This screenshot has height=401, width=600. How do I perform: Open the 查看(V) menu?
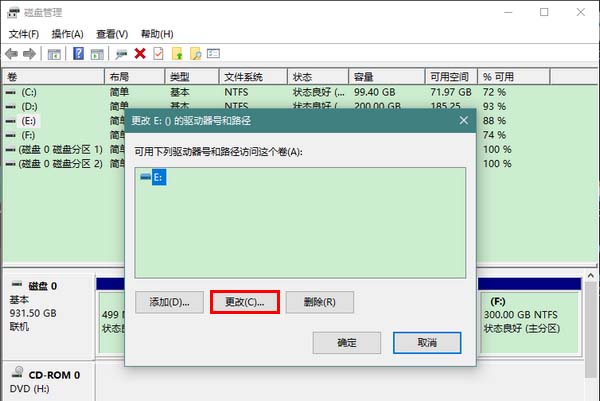tap(113, 34)
